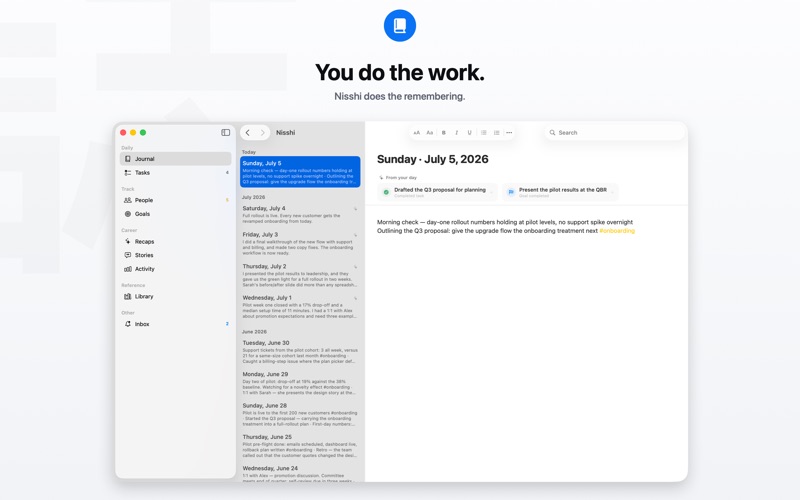This screenshot has height=500, width=800.
Task: Open the Activity section
Action: [x=176, y=269]
